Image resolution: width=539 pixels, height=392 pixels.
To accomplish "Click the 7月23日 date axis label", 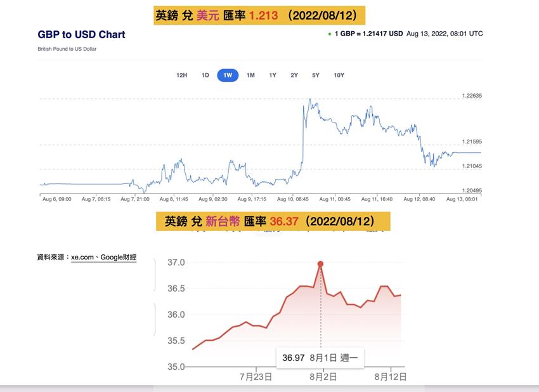I will (256, 376).
